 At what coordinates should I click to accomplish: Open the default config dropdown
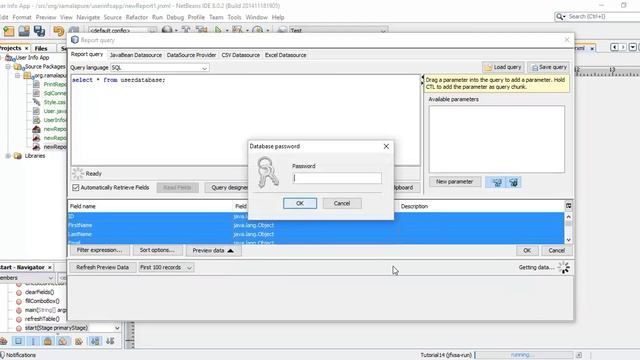(122, 31)
